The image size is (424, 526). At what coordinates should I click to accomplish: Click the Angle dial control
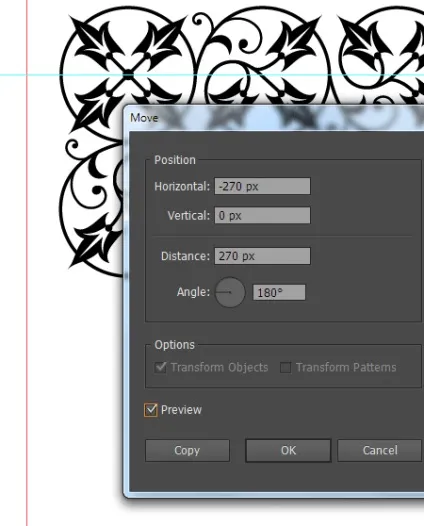click(x=230, y=292)
